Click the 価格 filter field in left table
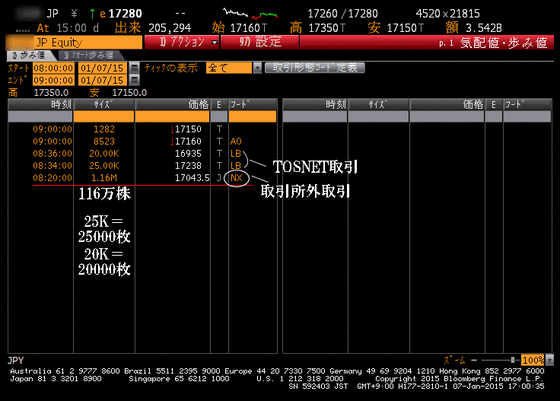 click(172, 116)
